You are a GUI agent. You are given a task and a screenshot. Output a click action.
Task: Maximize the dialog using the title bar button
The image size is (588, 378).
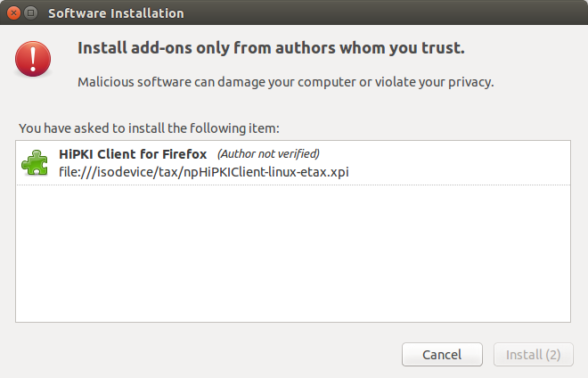31,13
